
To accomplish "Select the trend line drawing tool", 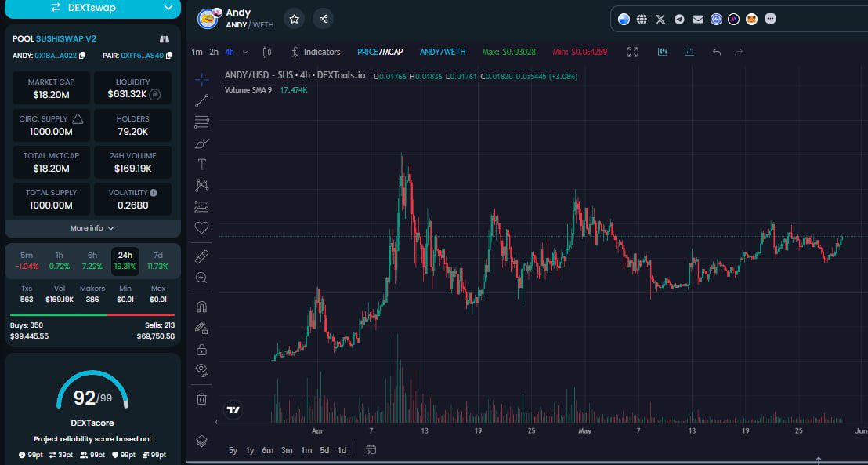I will 202,101.
